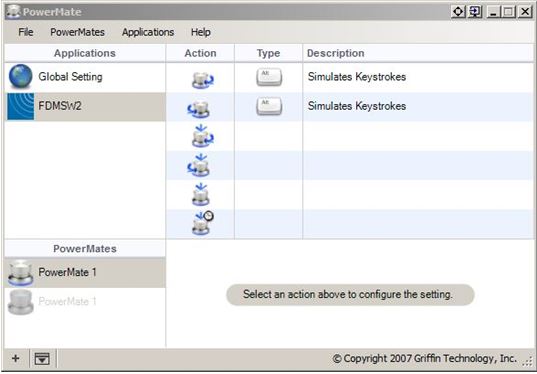Click the Global Setting globe icon
The width and height of the screenshot is (537, 374).
click(21, 77)
